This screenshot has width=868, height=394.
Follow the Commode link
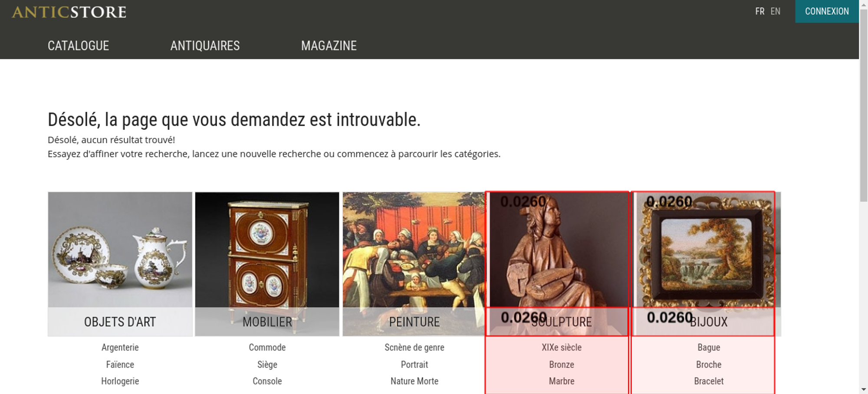[x=267, y=347]
